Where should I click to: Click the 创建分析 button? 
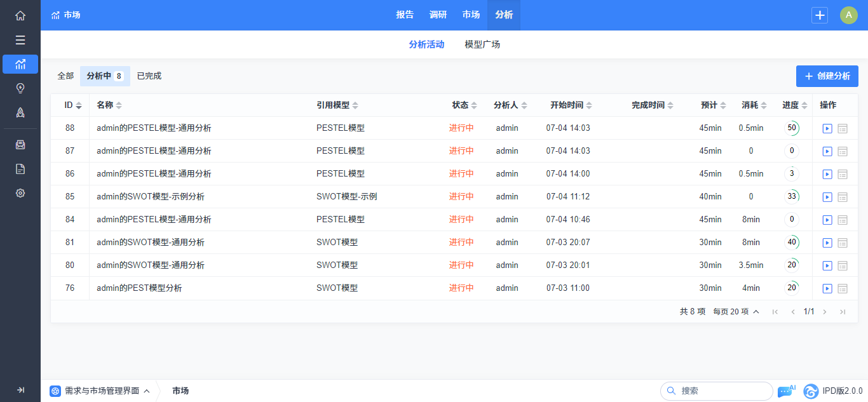coord(827,76)
